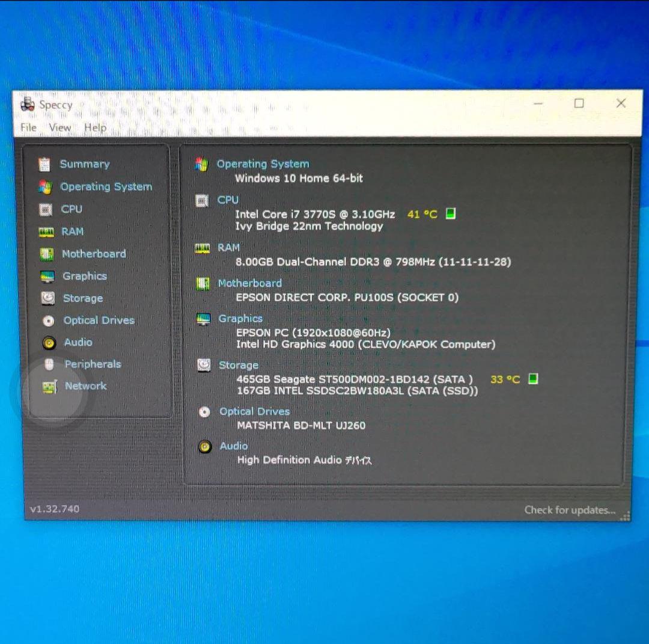The height and width of the screenshot is (644, 649).
Task: Open the Help menu
Action: point(95,127)
